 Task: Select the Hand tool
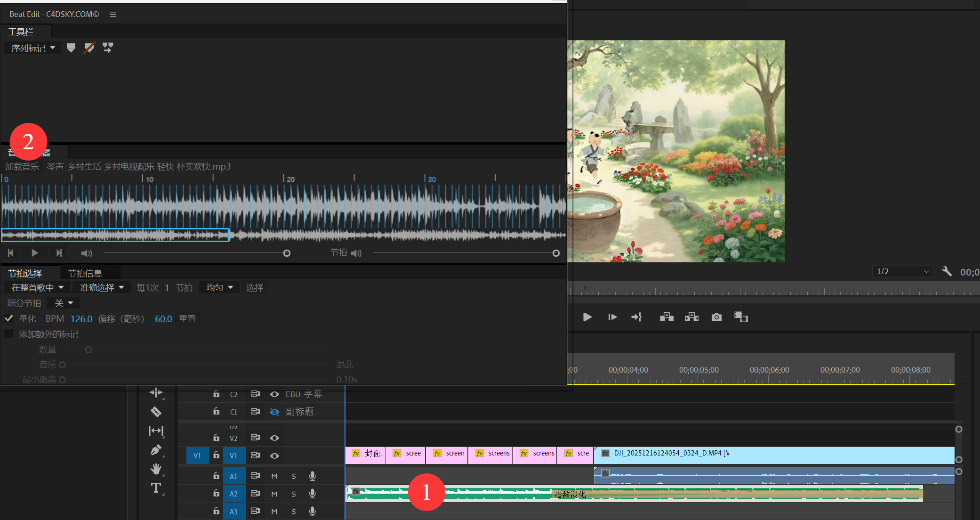click(x=156, y=469)
